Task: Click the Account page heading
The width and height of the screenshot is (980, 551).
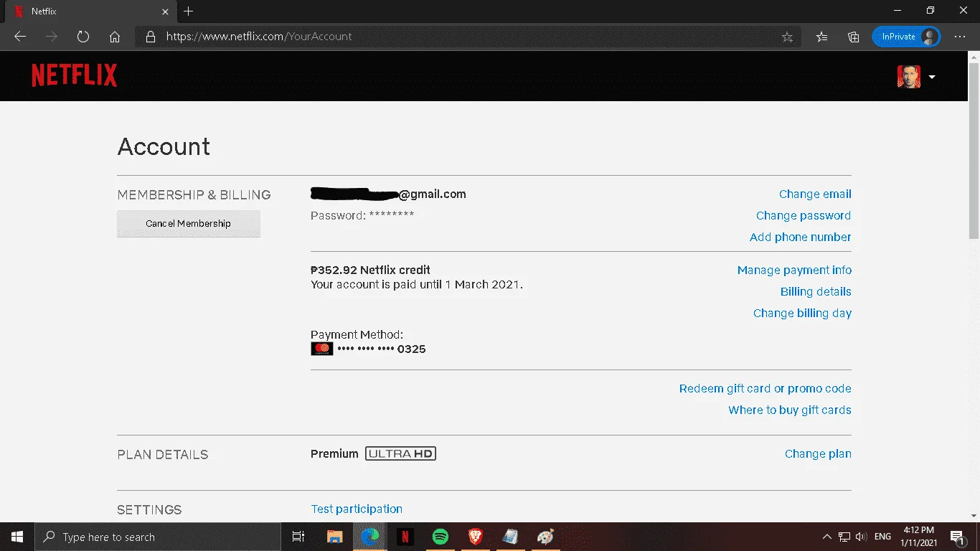Action: pos(164,146)
